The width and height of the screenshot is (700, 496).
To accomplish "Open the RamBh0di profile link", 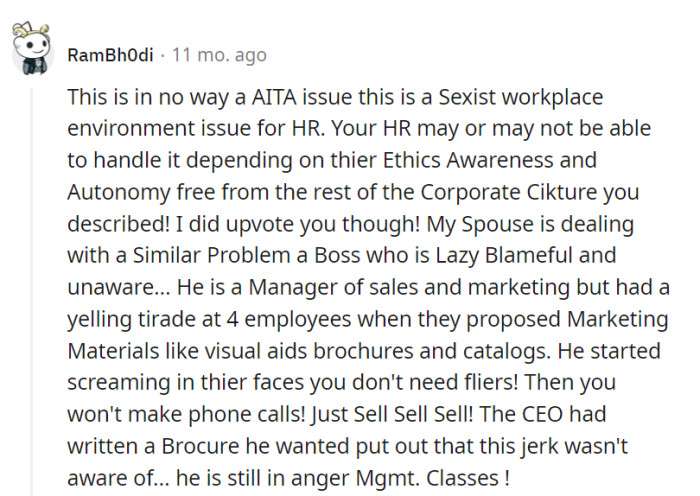I will coord(110,54).
